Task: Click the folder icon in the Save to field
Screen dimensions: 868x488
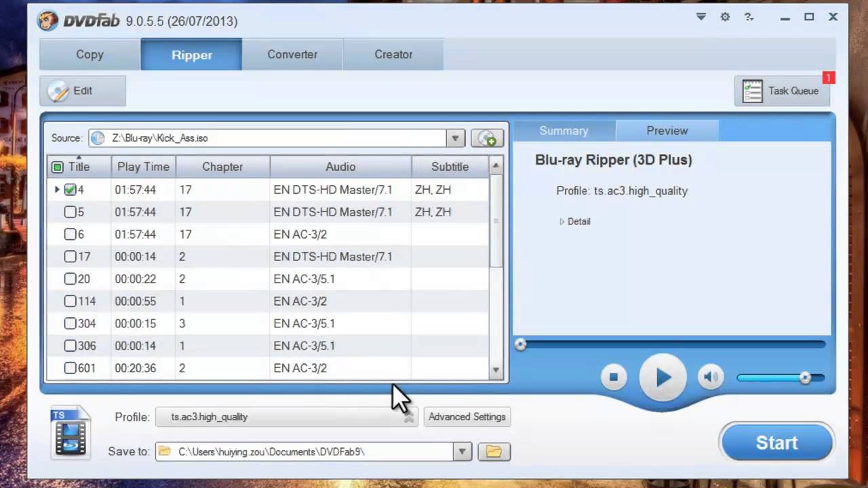Action: [x=164, y=451]
